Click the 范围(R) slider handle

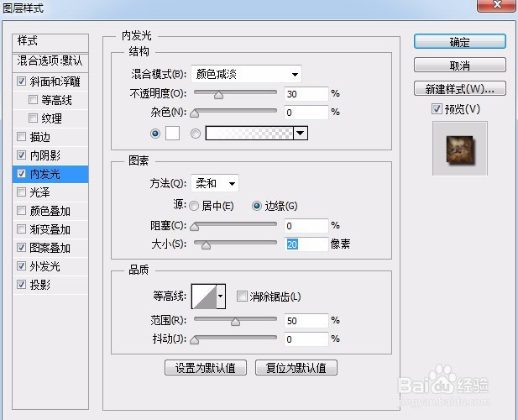point(235,322)
